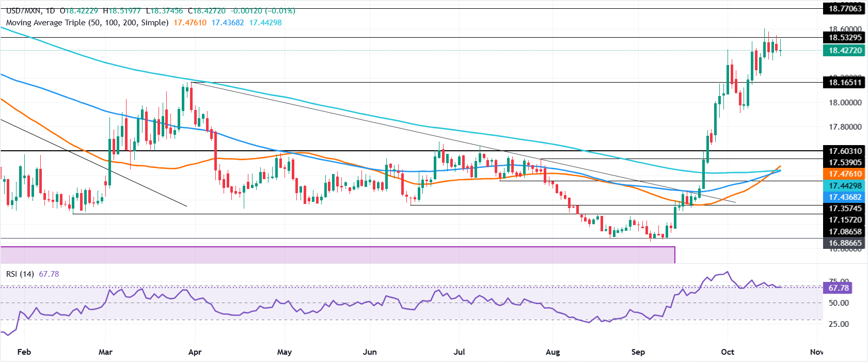Click the Feb date axis label
This screenshot has height=364, width=868.
click(x=24, y=352)
